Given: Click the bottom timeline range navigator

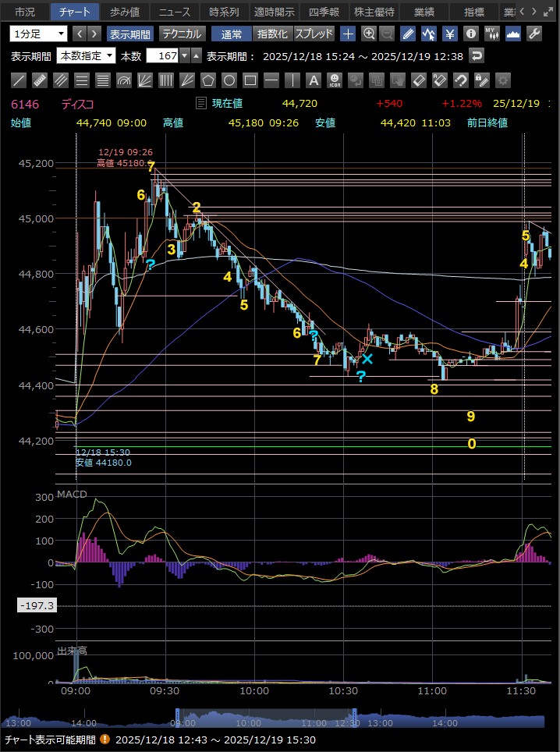Looking at the screenshot, I should tap(265, 722).
